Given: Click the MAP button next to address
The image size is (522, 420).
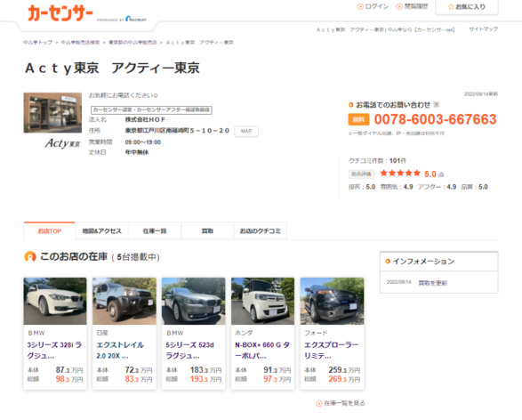Looking at the screenshot, I should (246, 131).
